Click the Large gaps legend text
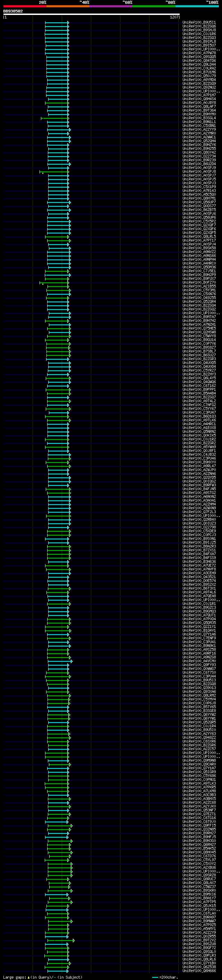 pyautogui.click(x=43, y=977)
